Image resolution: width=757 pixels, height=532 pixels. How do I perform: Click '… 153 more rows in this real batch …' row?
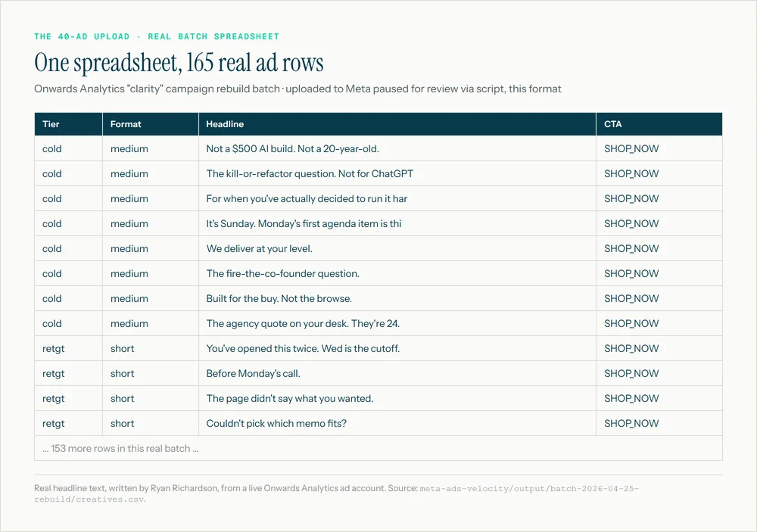click(x=378, y=449)
